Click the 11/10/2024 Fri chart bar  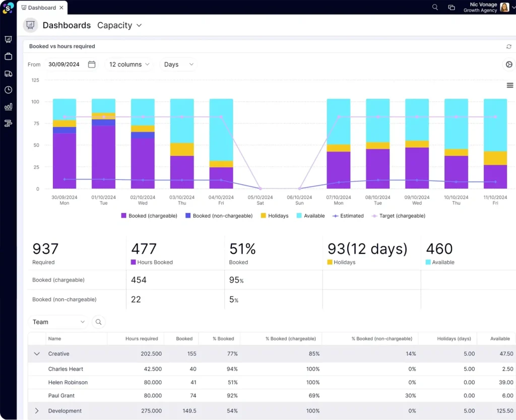point(495,144)
